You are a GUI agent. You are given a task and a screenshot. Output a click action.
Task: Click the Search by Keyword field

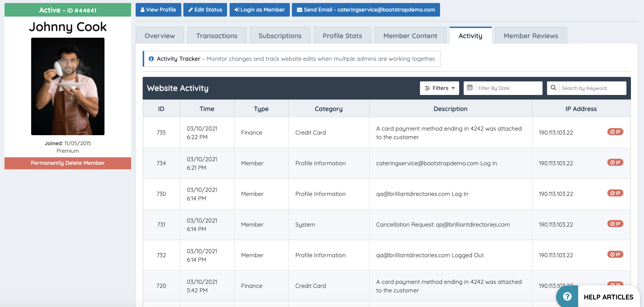coord(592,88)
